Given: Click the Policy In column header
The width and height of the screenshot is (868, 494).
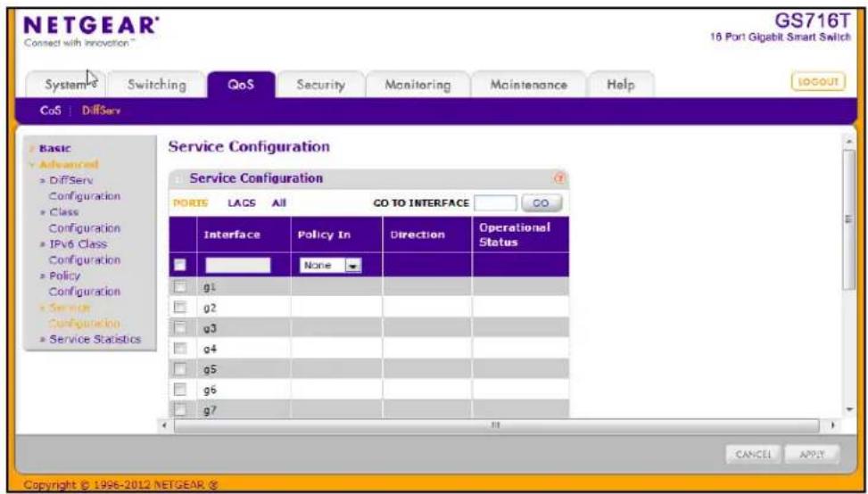Looking at the screenshot, I should click(324, 235).
